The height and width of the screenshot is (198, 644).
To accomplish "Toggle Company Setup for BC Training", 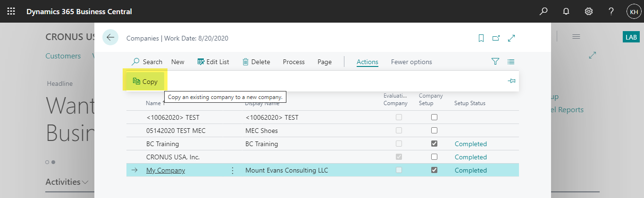I will (434, 144).
